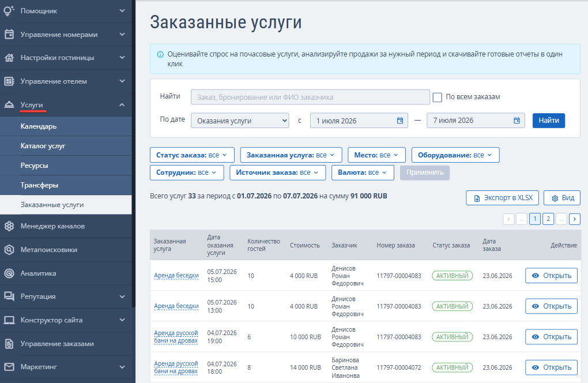The image size is (588, 383).
Task: Click the blue Найти search button
Action: [549, 121]
